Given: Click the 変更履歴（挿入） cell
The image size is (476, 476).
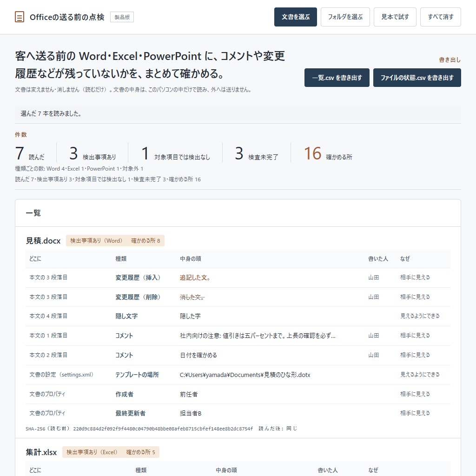Looking at the screenshot, I should pyautogui.click(x=138, y=278).
